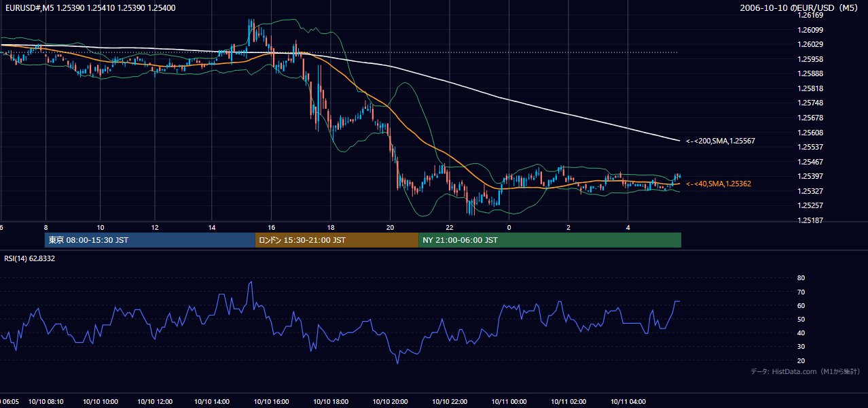
Task: Click price axis value 1.25187
Action: click(811, 220)
